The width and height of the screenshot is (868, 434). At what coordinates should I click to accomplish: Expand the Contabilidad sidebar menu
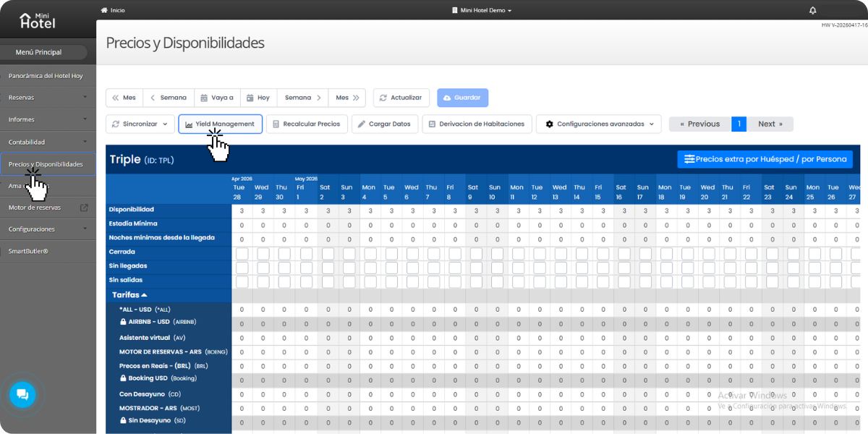pos(48,142)
